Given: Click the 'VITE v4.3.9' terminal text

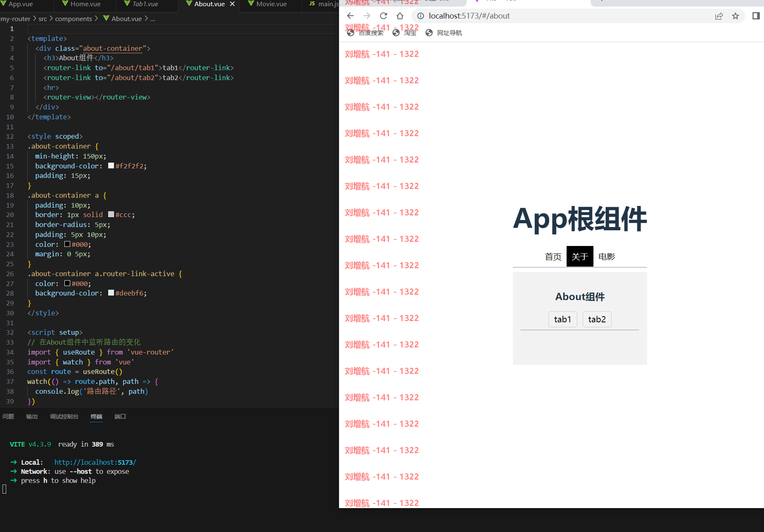Looking at the screenshot, I should [31, 444].
